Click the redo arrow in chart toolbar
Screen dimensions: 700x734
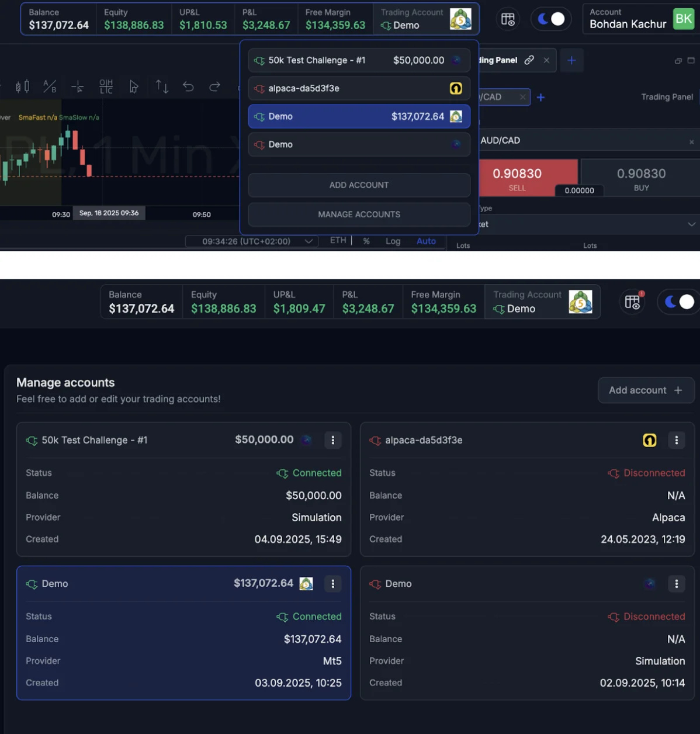[215, 86]
